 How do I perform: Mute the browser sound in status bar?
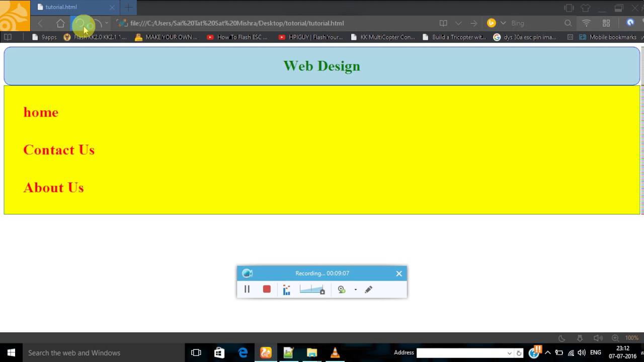click(598, 338)
